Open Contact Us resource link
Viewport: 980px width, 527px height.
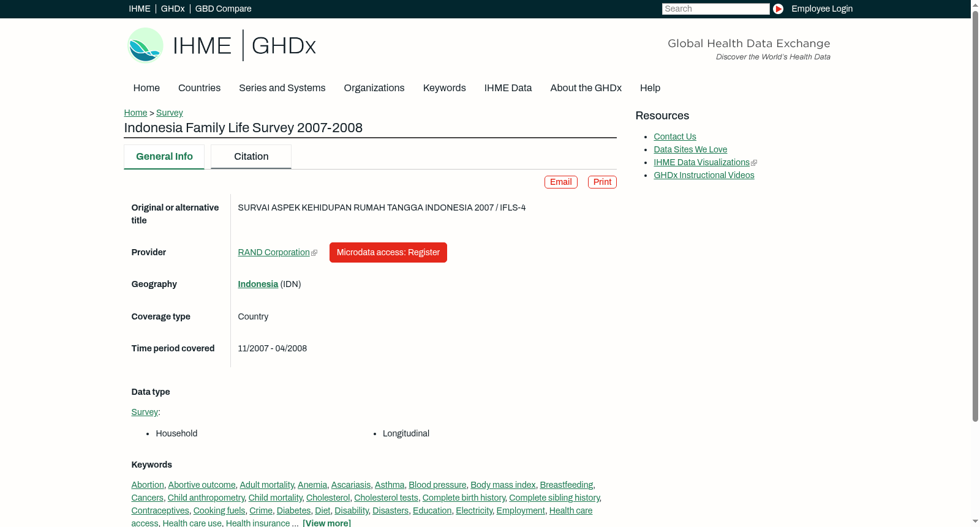point(674,136)
